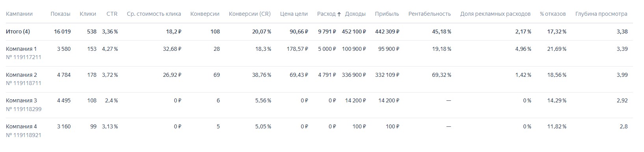Click the Конверсии (CR) column header
The image size is (644, 152).
249,14
